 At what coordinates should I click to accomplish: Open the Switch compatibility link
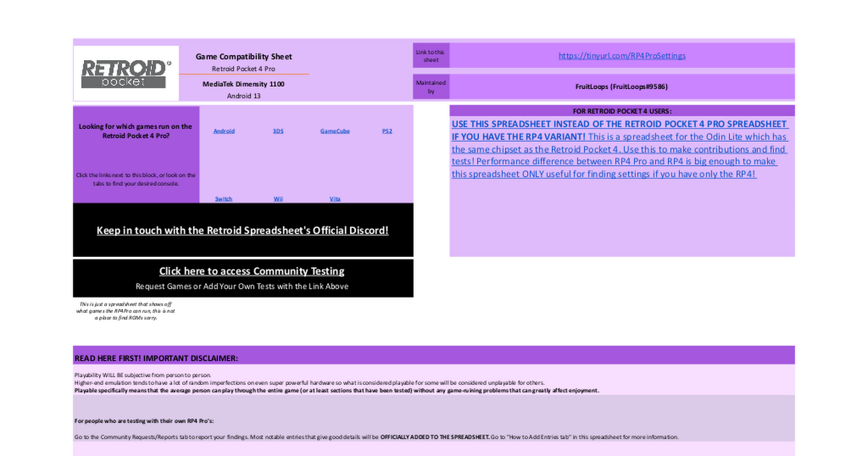[x=224, y=198]
